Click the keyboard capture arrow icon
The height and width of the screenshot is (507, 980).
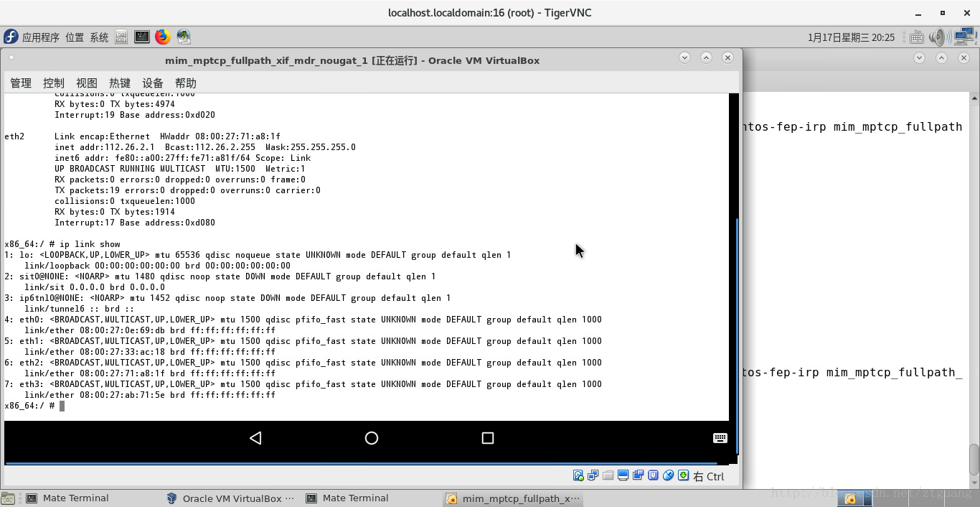coord(683,475)
